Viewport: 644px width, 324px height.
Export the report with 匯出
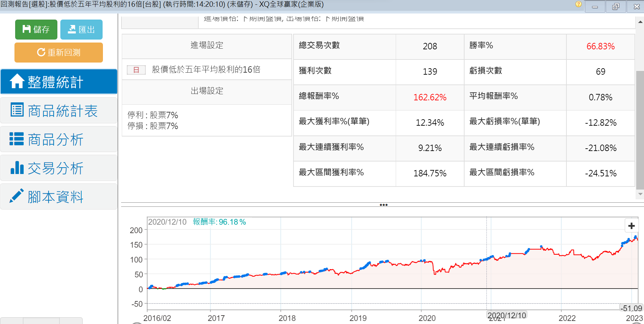[x=81, y=30]
